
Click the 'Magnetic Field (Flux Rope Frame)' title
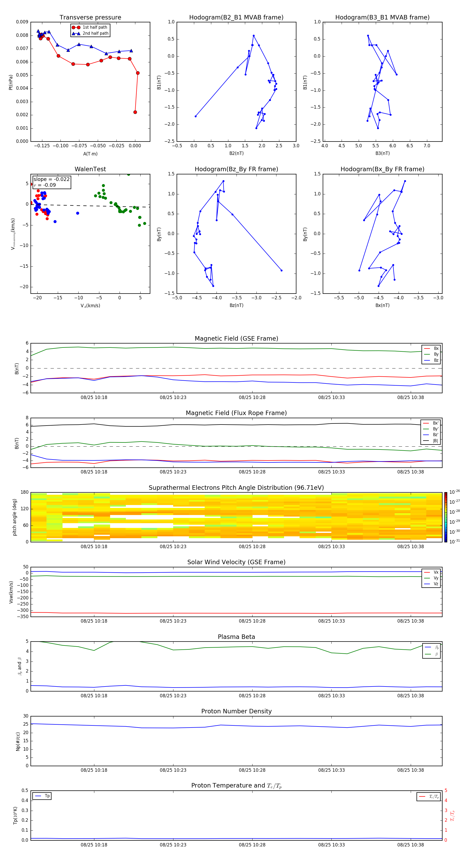(236, 413)
